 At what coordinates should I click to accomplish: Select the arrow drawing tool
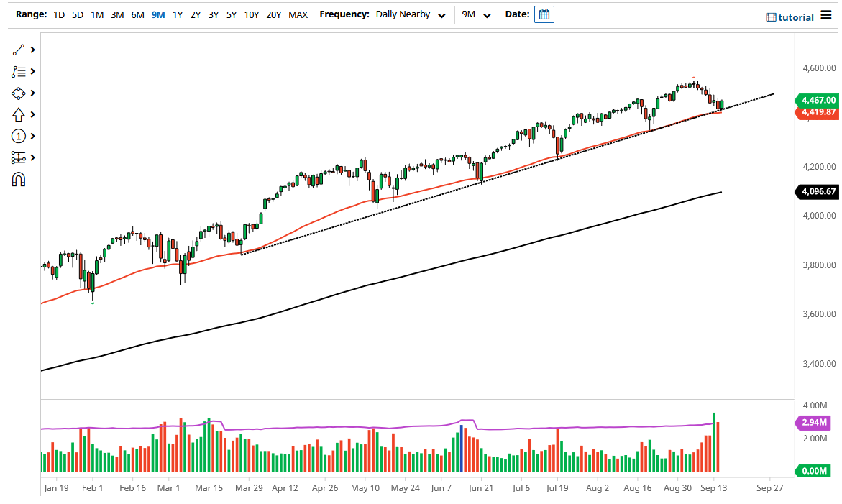coord(19,114)
